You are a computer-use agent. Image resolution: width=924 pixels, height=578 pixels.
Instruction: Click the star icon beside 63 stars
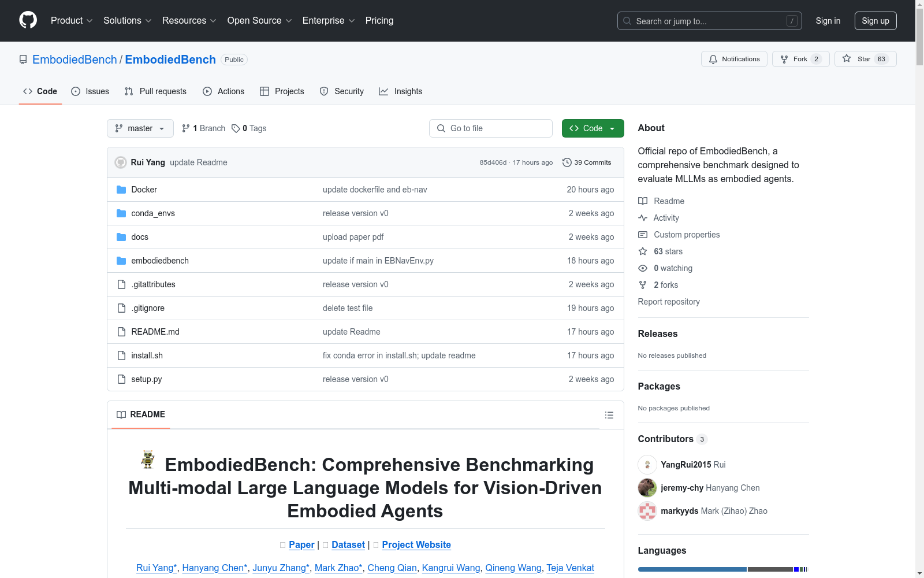pyautogui.click(x=643, y=251)
